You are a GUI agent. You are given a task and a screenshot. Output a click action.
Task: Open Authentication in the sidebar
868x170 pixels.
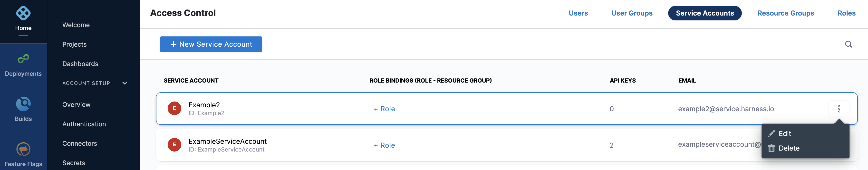[84, 124]
